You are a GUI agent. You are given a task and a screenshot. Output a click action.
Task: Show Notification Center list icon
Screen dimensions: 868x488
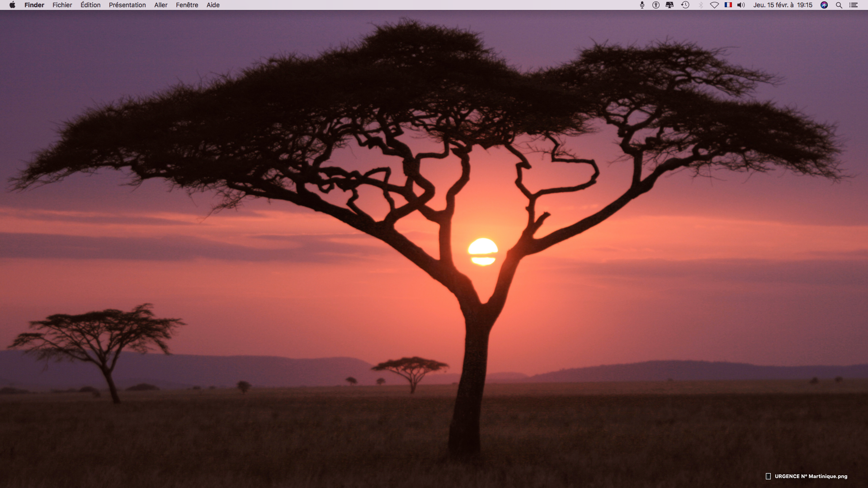pyautogui.click(x=854, y=5)
